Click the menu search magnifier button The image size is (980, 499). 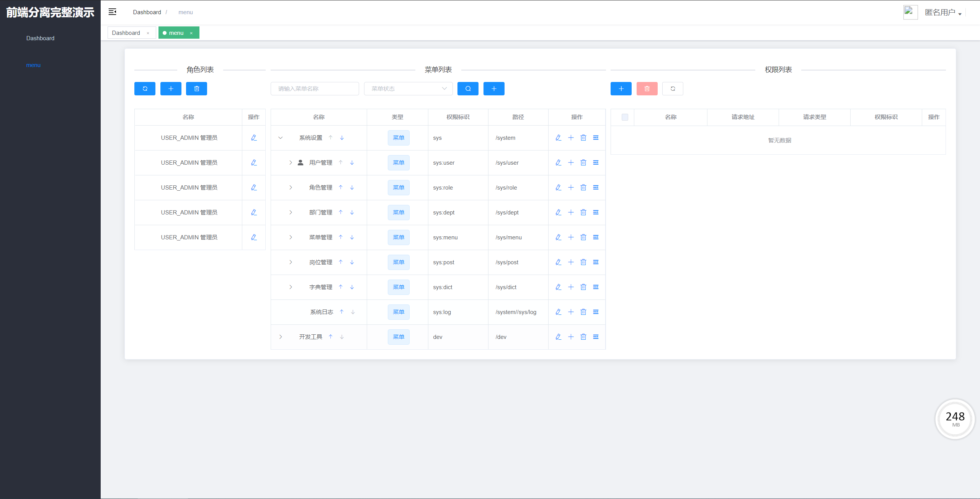coord(468,88)
